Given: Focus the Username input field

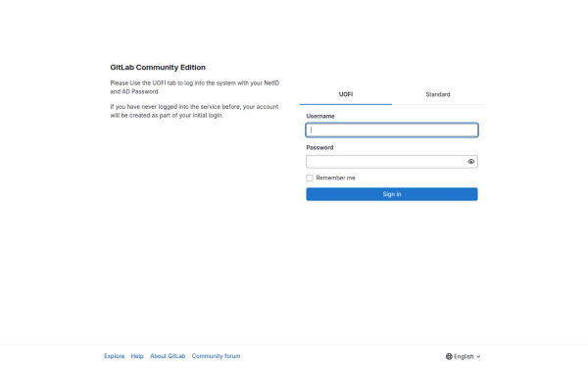Looking at the screenshot, I should coord(392,130).
